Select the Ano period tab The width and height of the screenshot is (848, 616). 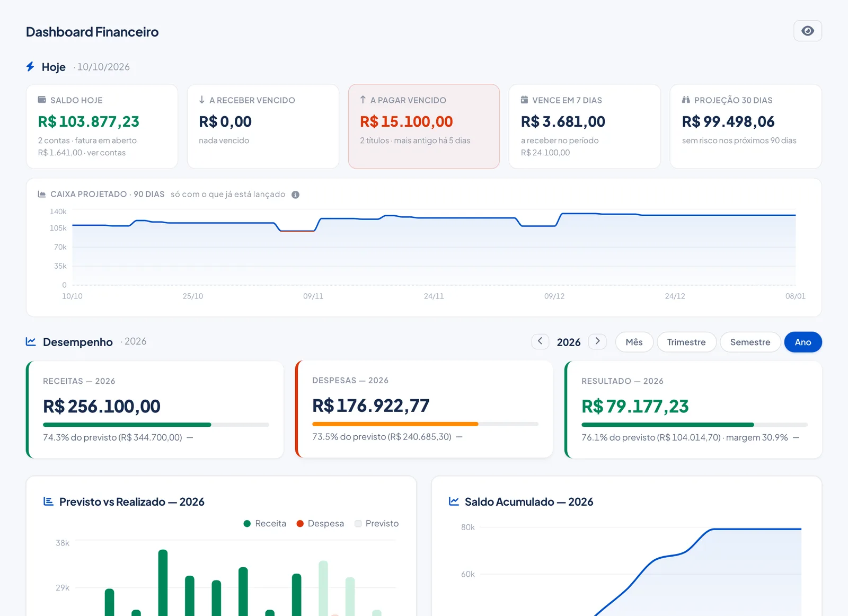[x=803, y=342]
